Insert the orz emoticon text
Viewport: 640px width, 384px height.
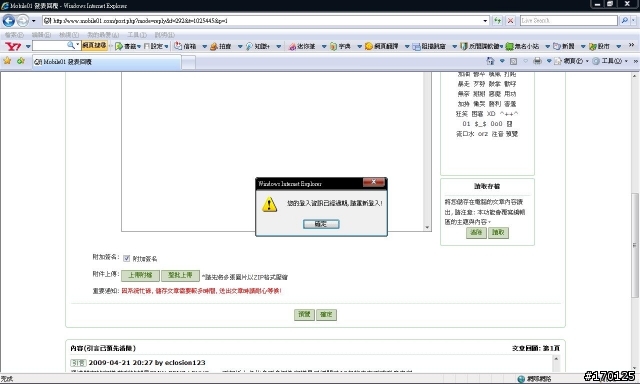tap(482, 133)
